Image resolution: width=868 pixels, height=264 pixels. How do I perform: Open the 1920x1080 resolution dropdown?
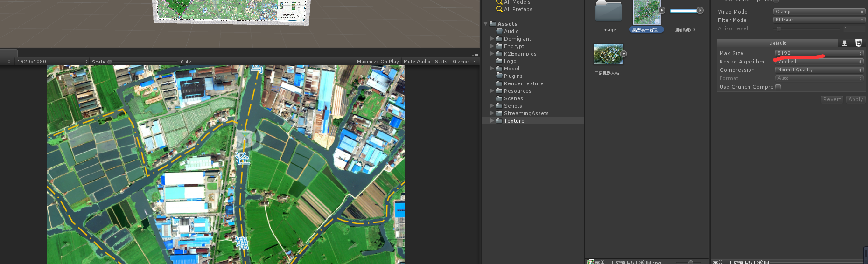tap(52, 62)
